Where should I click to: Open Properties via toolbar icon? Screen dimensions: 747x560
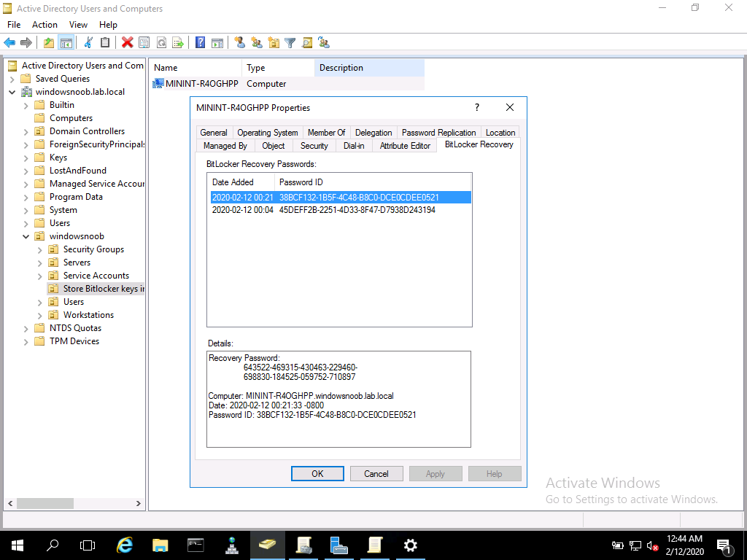pyautogui.click(x=144, y=42)
